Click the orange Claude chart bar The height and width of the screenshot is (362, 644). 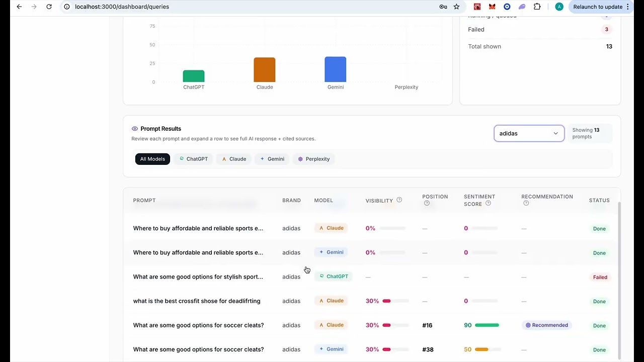point(265,69)
